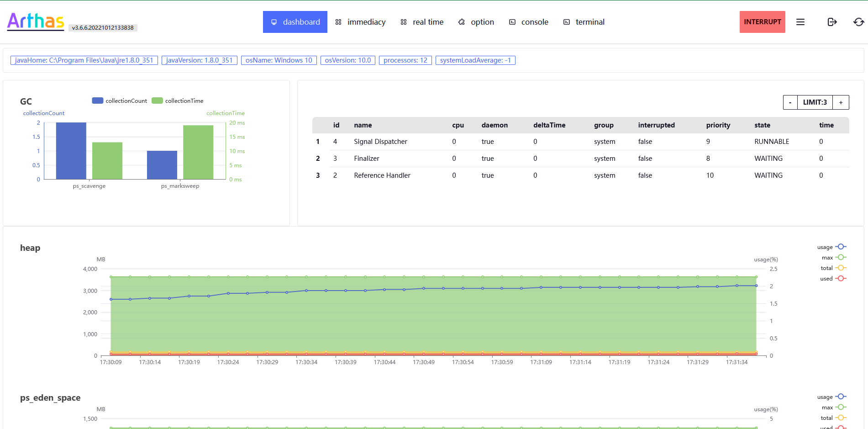Click the state column header
Screen dimensions: 868x429
tap(762, 125)
